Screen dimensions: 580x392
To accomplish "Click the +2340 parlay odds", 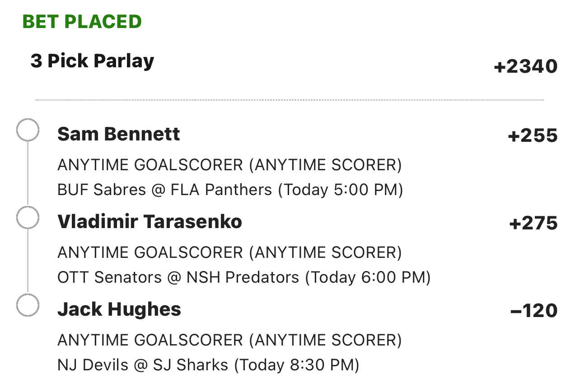I will 526,67.
